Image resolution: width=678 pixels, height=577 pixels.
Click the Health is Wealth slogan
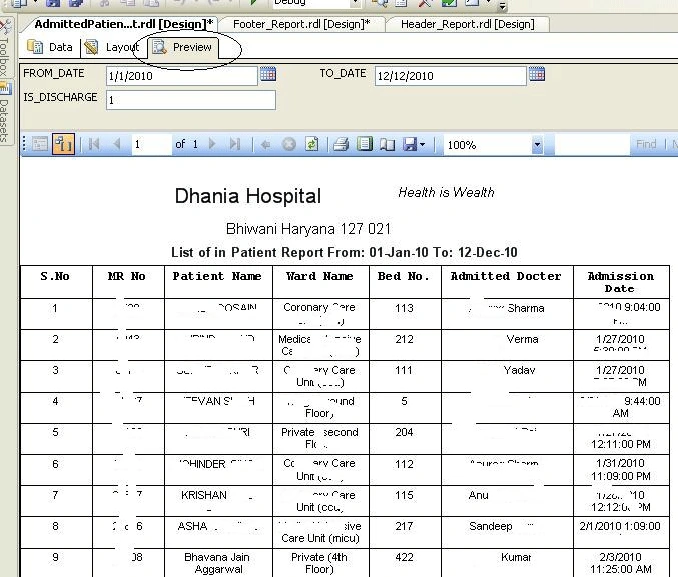pos(446,192)
